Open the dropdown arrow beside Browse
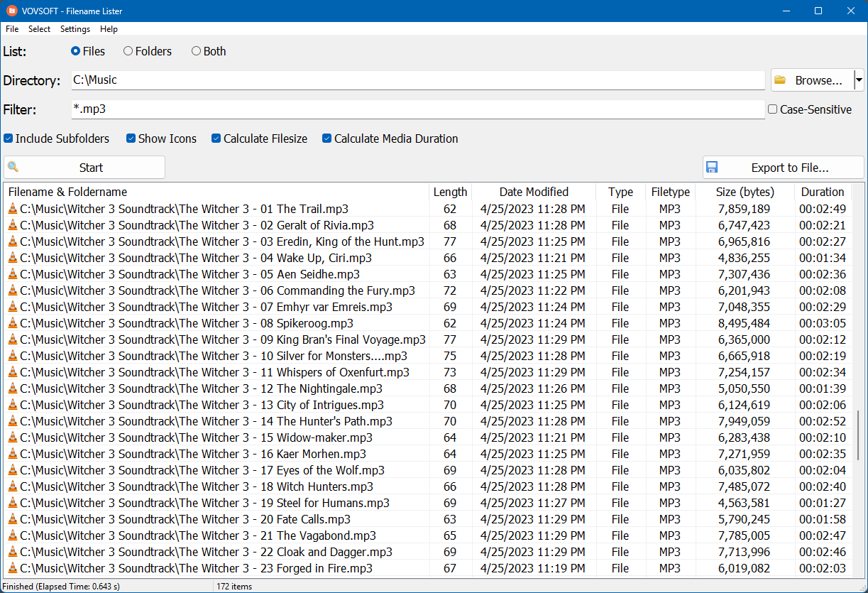Viewport: 868px width, 593px height. click(859, 80)
